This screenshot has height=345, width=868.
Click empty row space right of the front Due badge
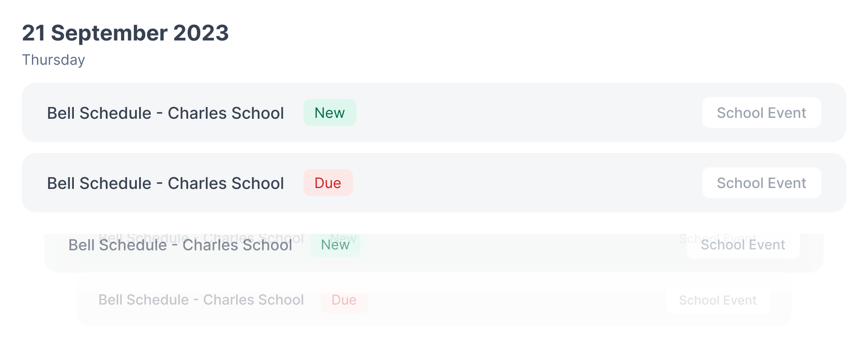tap(527, 183)
